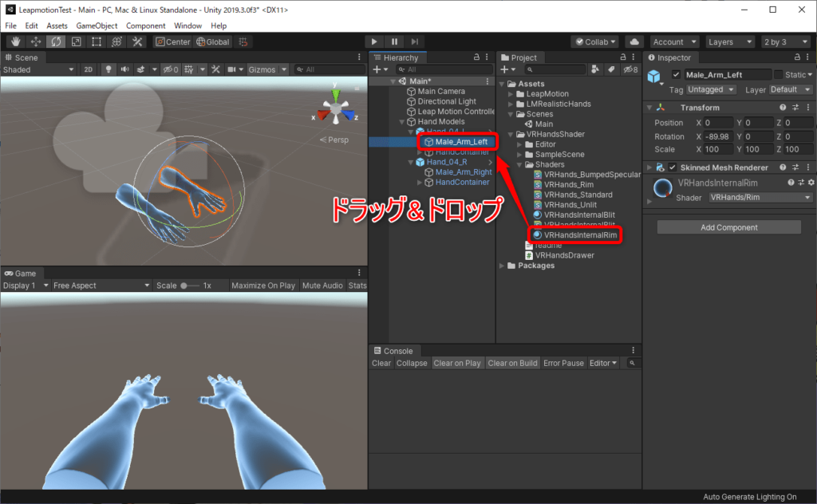Open Scene component tools icon
The width and height of the screenshot is (817, 504).
click(215, 69)
